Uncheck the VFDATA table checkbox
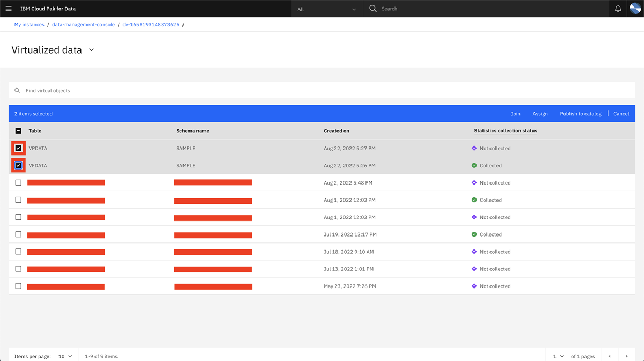The image size is (644, 361). pyautogui.click(x=18, y=165)
